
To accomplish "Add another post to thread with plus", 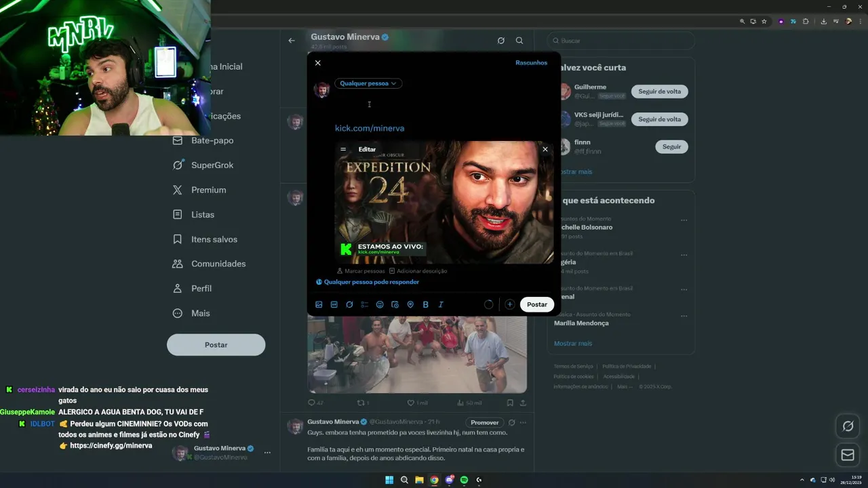I will pos(509,305).
